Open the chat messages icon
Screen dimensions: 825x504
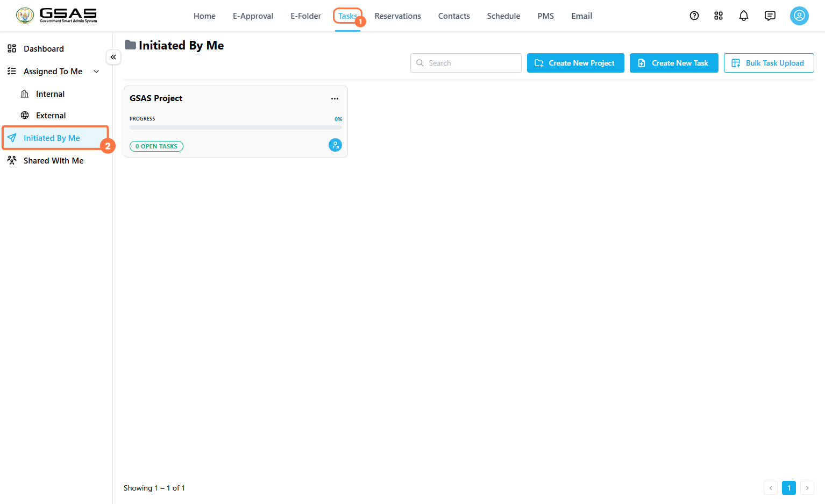click(x=770, y=16)
